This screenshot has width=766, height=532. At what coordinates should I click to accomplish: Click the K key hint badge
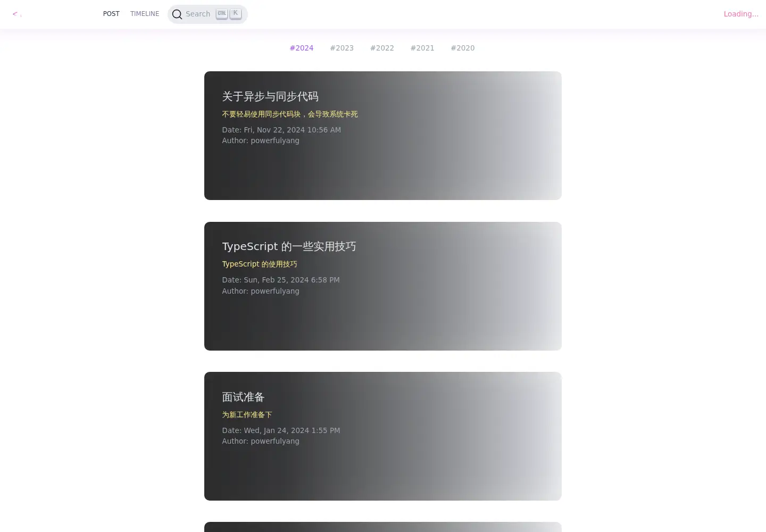click(x=236, y=14)
